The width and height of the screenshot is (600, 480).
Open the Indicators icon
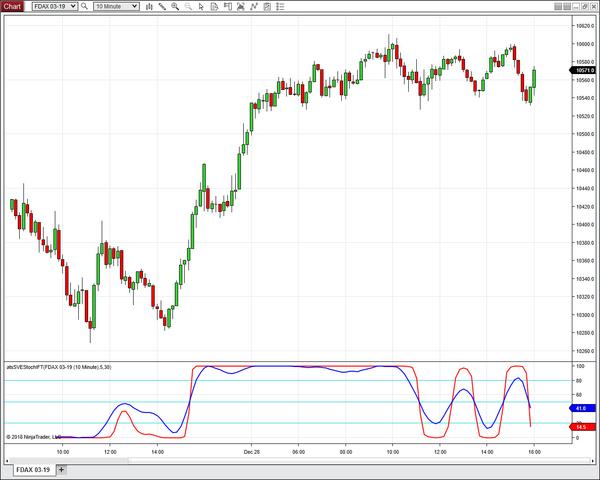[x=254, y=7]
